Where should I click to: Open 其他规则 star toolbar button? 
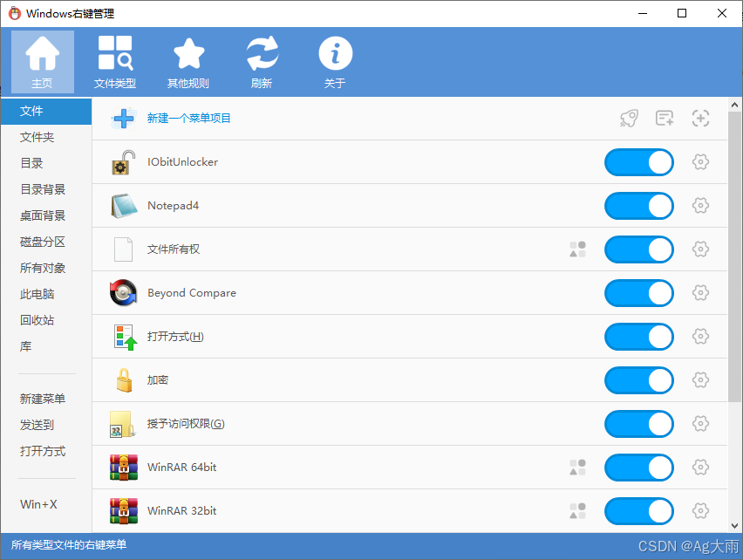click(x=188, y=62)
